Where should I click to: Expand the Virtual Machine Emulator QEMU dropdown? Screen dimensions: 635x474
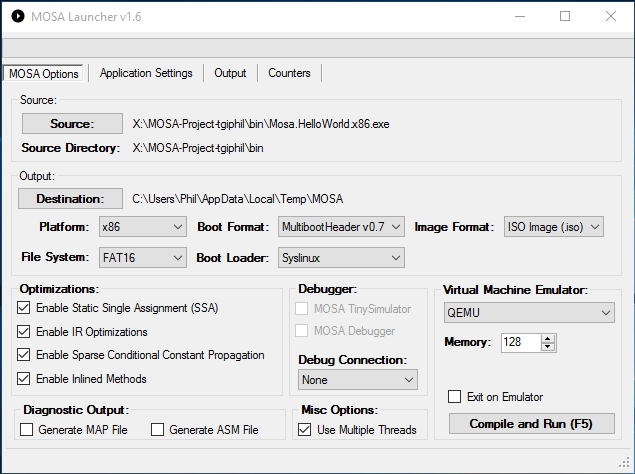coord(529,313)
